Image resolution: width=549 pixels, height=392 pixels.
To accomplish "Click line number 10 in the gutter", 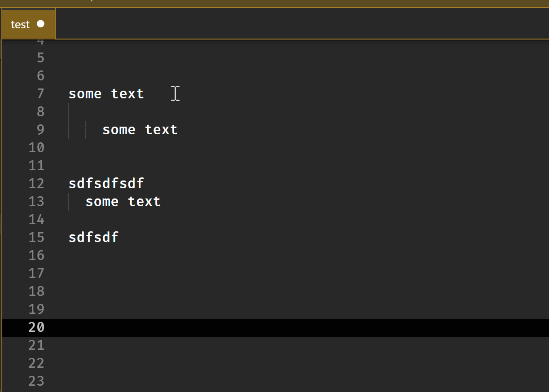I will coord(36,148).
